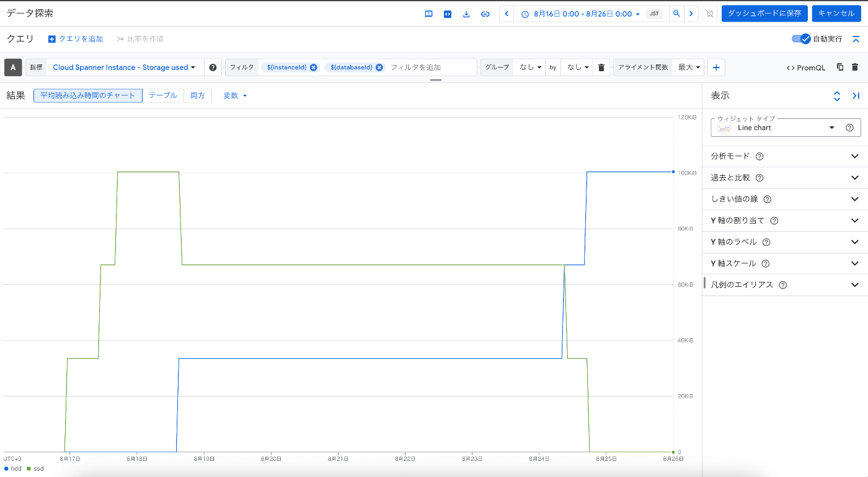Click the zoom reset magnifier icon

tap(676, 14)
